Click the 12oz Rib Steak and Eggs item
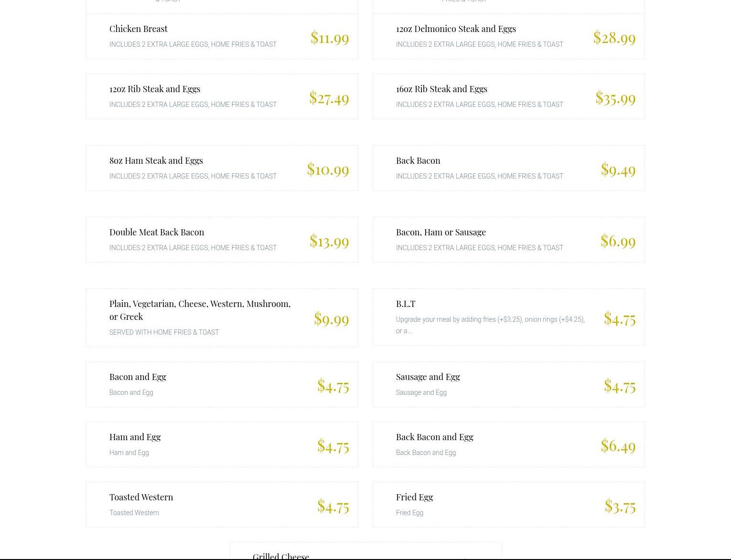 [155, 89]
